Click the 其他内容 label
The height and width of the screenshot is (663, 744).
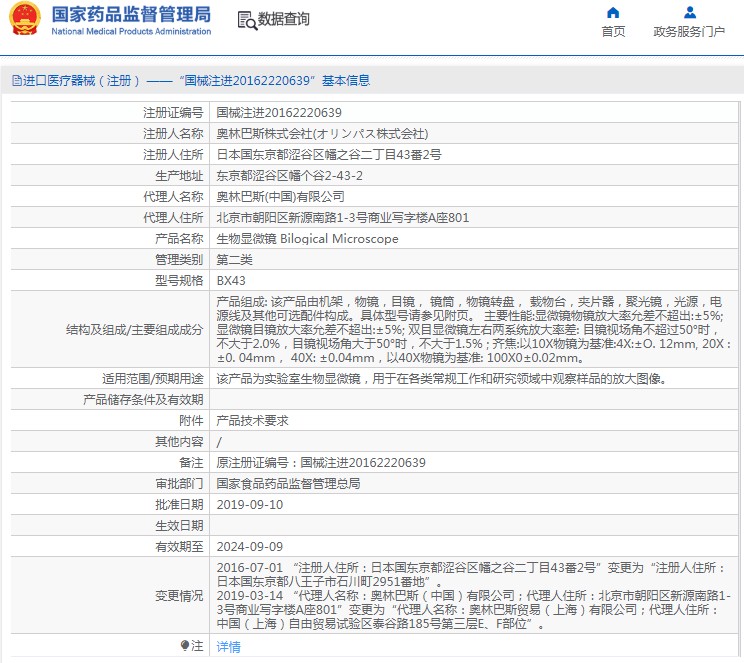click(x=179, y=442)
